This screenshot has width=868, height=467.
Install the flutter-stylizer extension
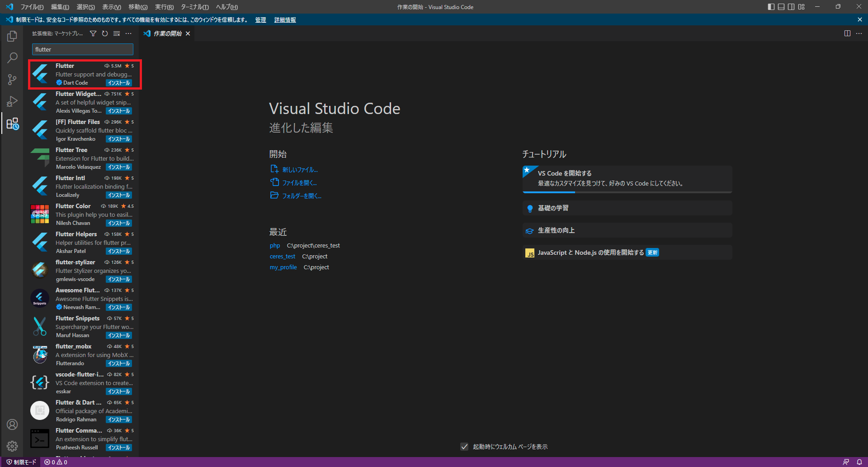119,279
